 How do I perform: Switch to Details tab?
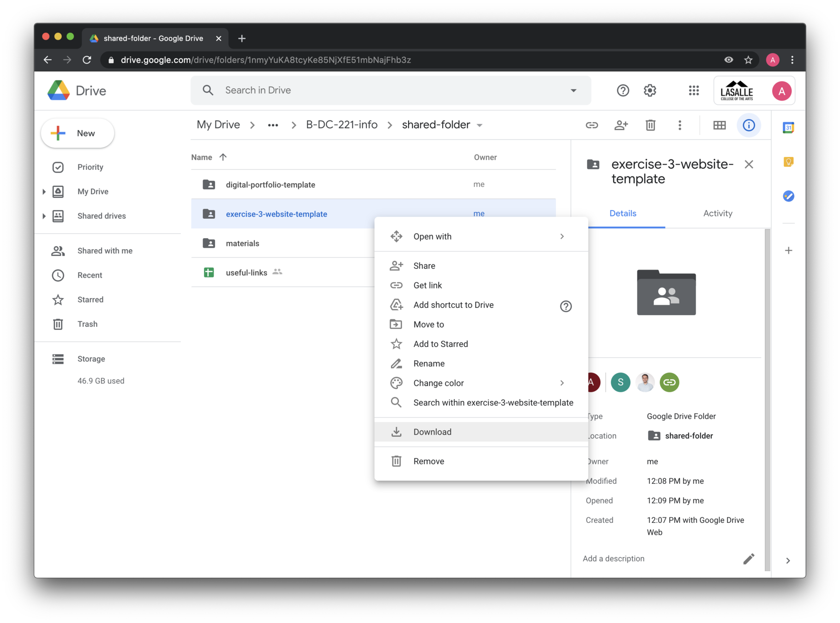(x=623, y=213)
